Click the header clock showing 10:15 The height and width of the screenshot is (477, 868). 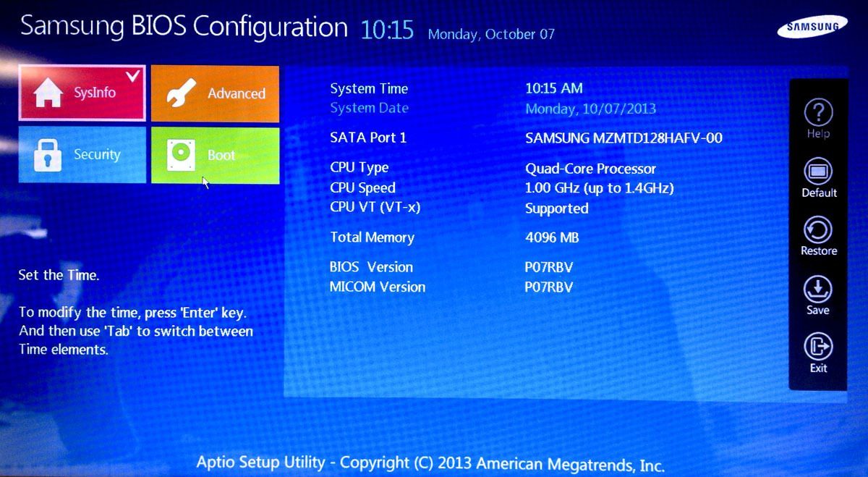pos(387,30)
